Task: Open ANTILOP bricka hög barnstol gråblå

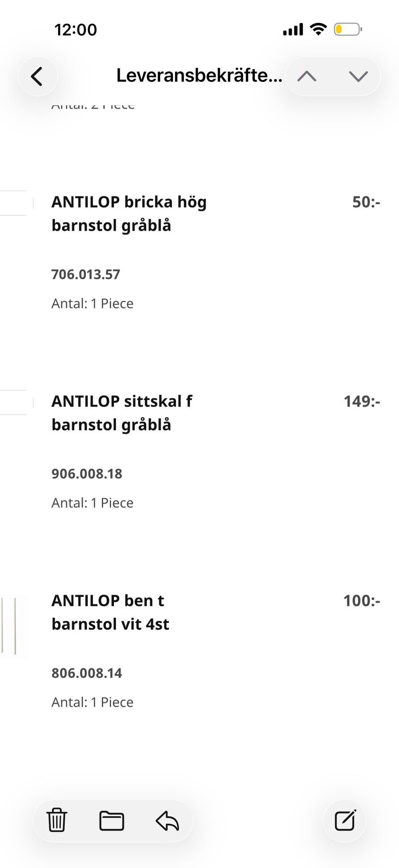Action: click(x=129, y=213)
